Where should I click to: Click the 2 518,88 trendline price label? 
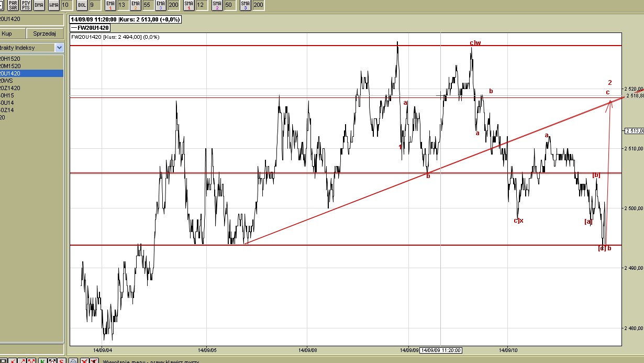[x=635, y=96]
